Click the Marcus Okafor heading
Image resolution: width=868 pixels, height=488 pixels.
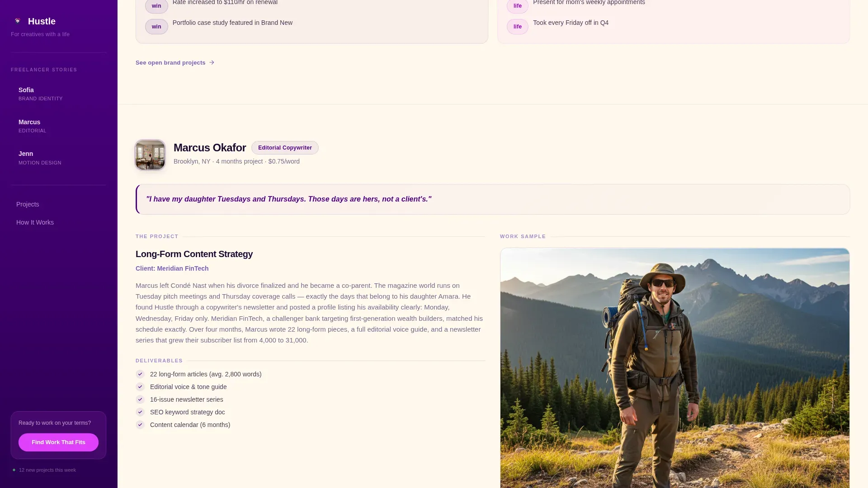point(210,148)
